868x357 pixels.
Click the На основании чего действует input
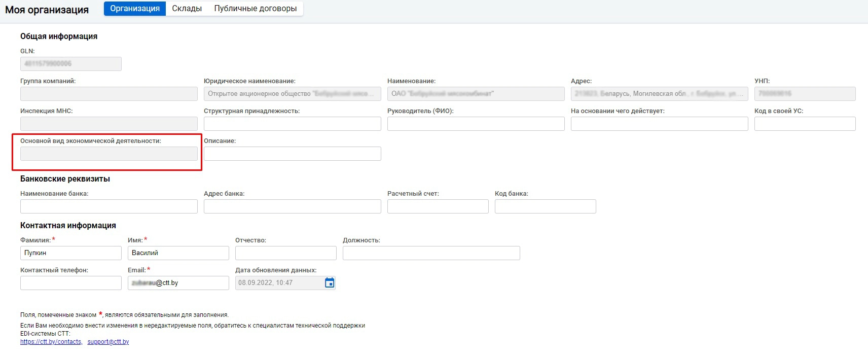tap(660, 124)
